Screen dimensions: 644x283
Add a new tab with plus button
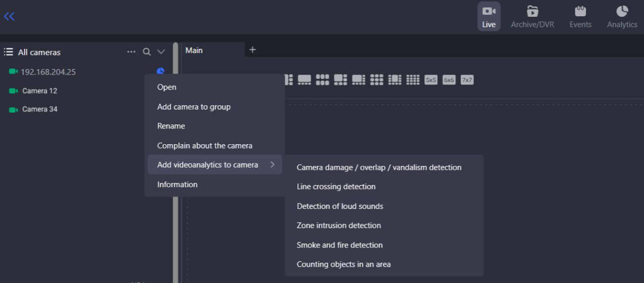point(252,50)
